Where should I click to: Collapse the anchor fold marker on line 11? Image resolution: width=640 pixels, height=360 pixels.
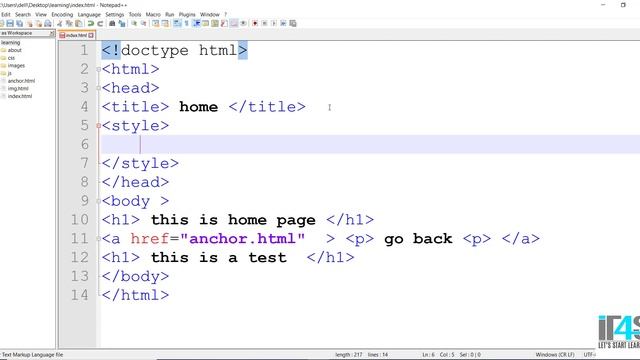point(98,239)
